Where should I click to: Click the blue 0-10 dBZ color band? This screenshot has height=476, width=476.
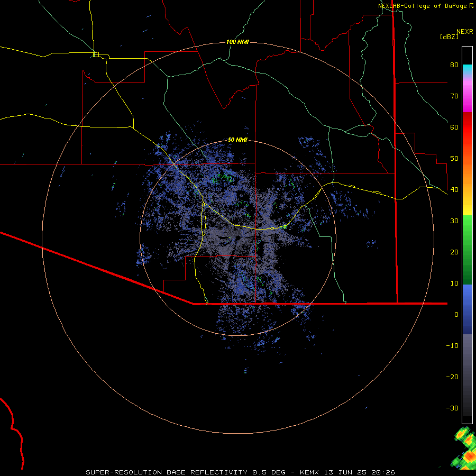[x=467, y=300]
